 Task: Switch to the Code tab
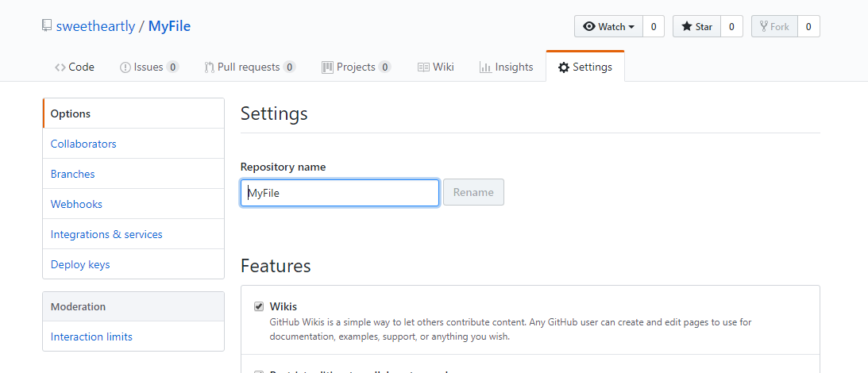point(75,67)
